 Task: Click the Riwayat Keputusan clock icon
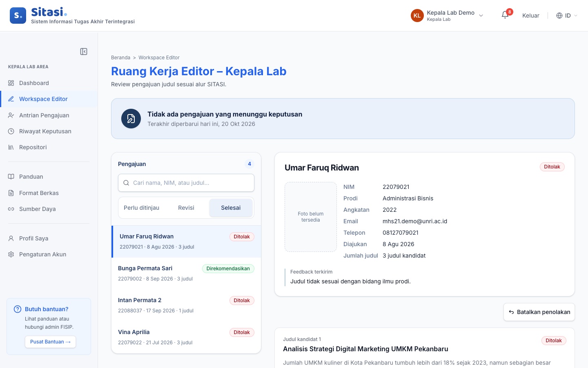11,131
